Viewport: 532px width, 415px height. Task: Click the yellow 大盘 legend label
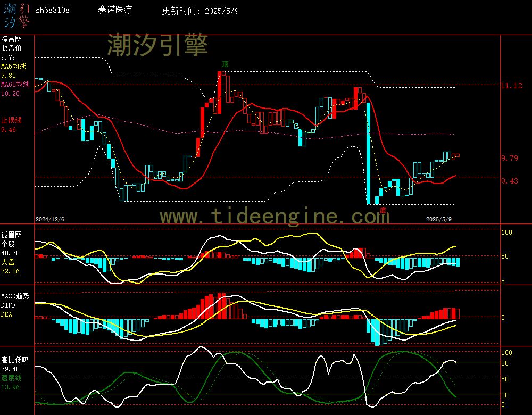click(8, 262)
